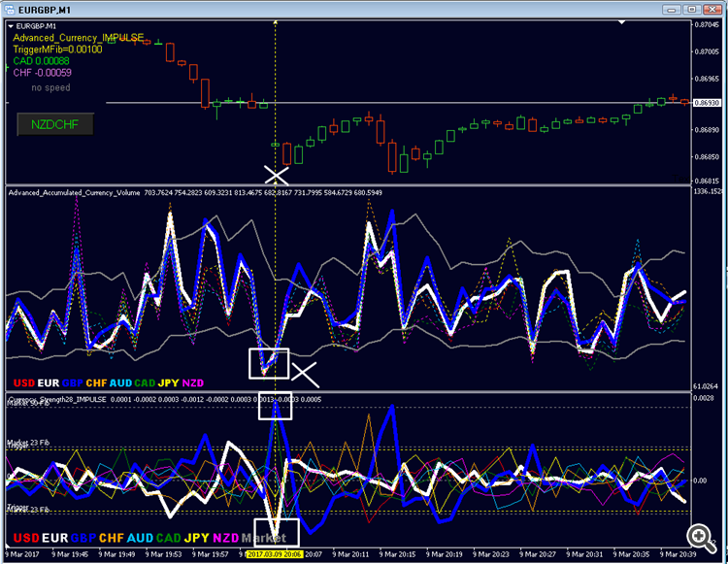
Task: Click the TriggerMFib=0.00100 text
Action: (x=57, y=50)
